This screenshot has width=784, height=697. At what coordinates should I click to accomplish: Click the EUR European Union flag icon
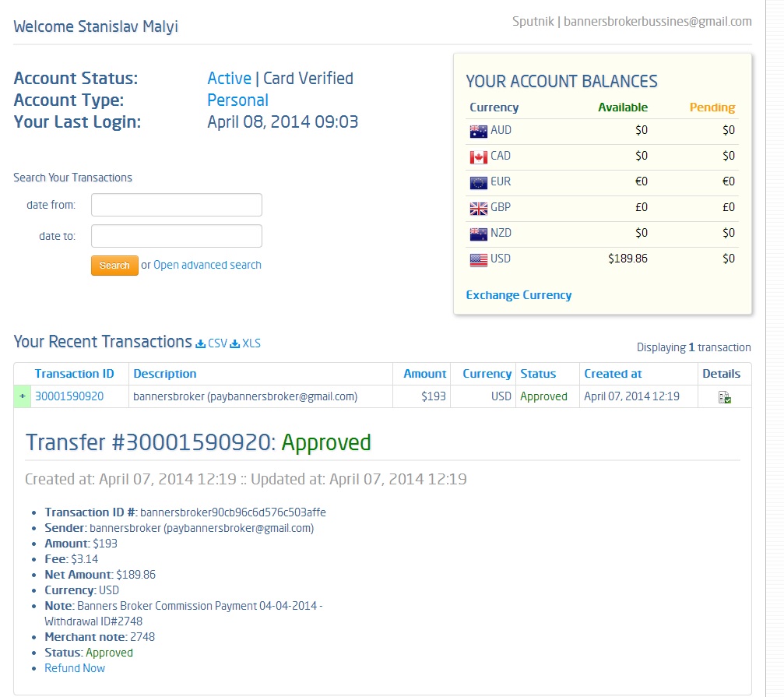479,182
